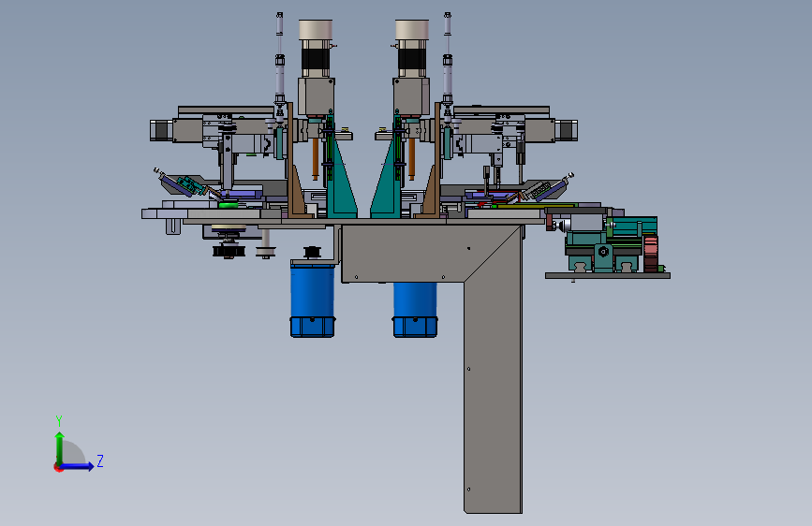This screenshot has height=526, width=812.
Task: Select the black timing pulley below the left table
Action: click(229, 251)
